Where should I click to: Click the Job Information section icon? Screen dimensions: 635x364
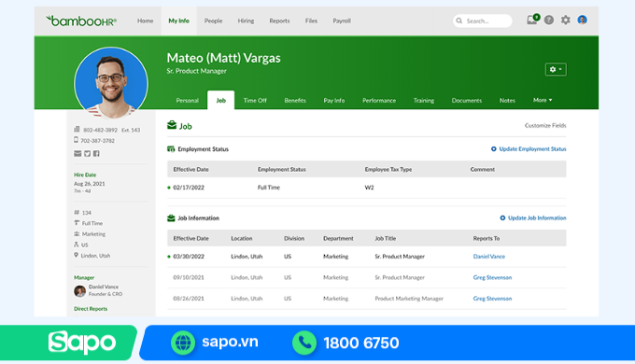pos(171,218)
